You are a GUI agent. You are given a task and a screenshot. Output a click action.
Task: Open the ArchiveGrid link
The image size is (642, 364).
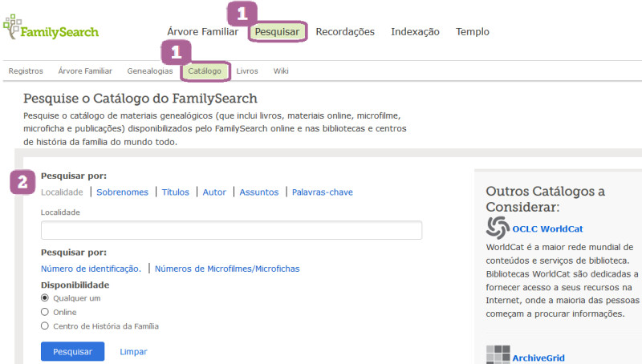pos(538,358)
